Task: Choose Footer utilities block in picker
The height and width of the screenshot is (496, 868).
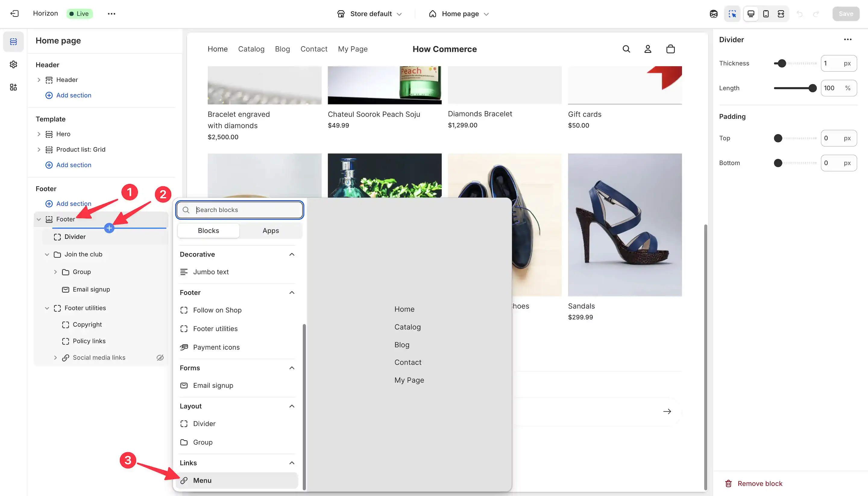Action: click(237, 329)
